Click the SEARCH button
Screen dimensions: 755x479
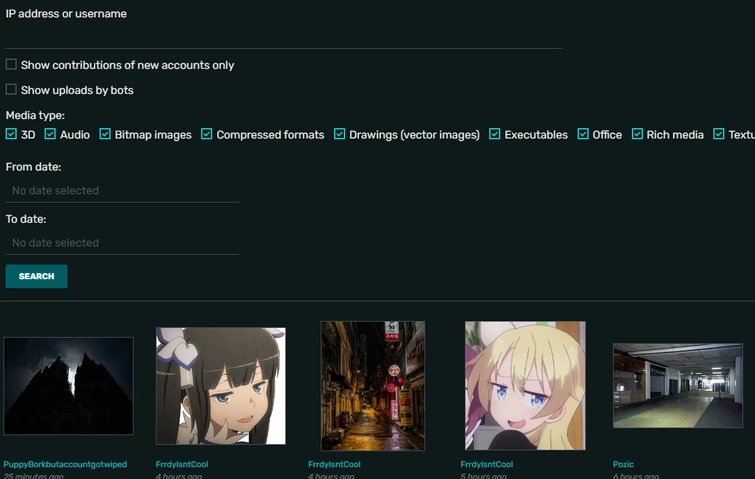coord(37,276)
